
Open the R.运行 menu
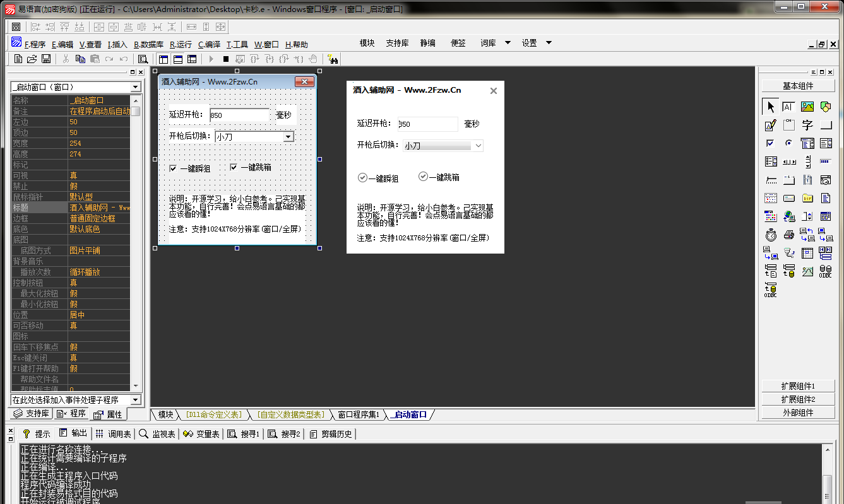[181, 44]
